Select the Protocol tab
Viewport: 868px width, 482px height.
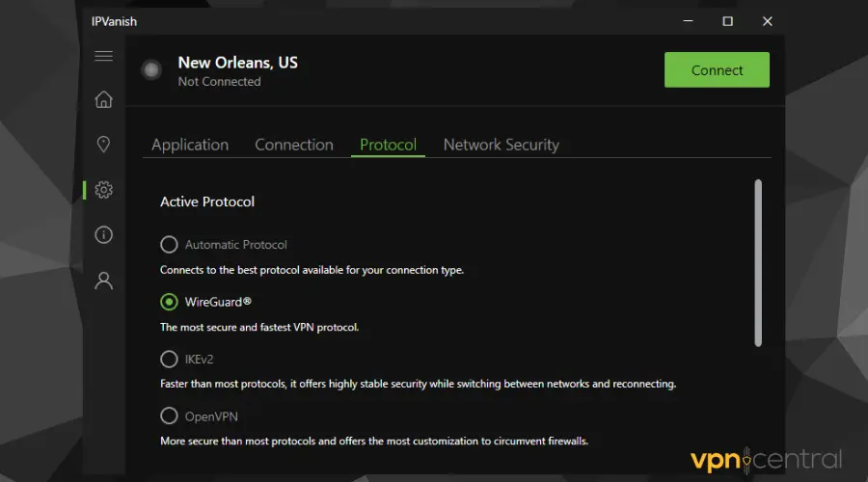(388, 145)
